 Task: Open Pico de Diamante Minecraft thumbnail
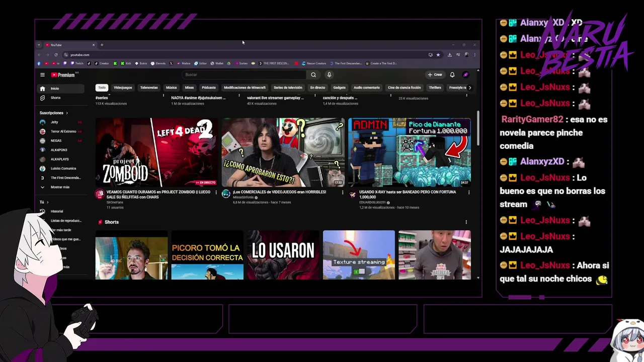pyautogui.click(x=410, y=152)
